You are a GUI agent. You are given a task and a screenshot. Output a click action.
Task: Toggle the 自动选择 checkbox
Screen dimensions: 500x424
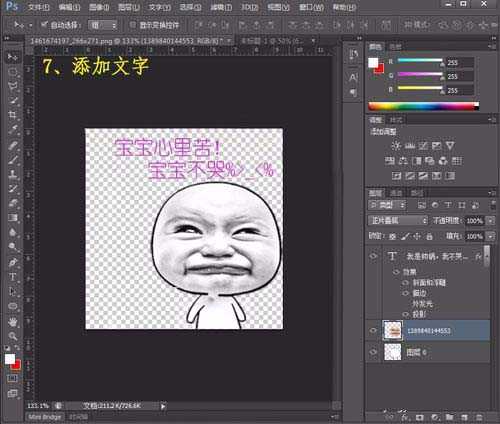pos(44,24)
